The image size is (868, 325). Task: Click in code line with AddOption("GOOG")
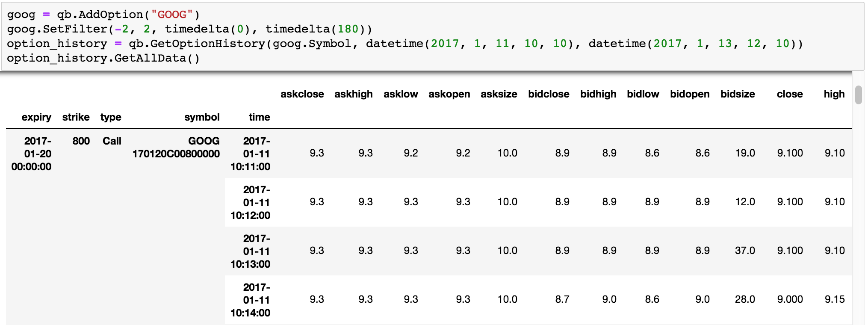coord(103,15)
